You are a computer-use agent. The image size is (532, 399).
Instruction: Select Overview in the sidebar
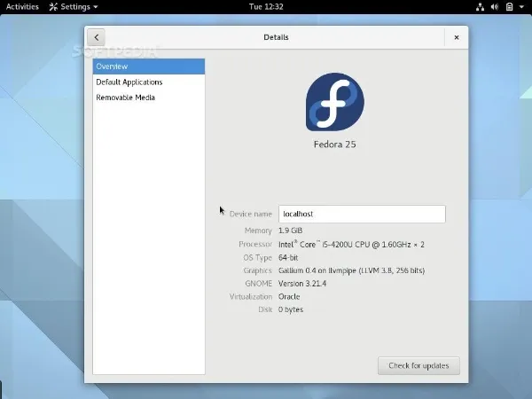coord(148,66)
